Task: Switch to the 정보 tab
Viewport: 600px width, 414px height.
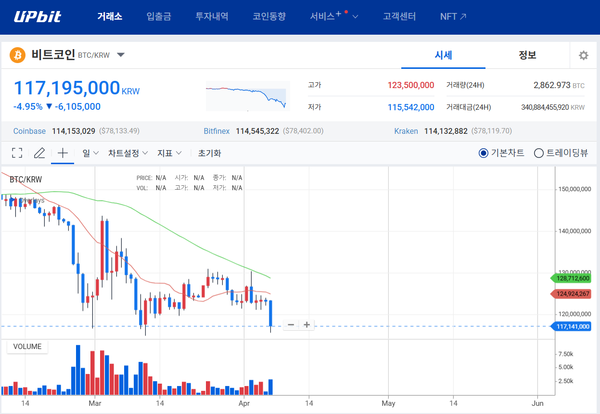Action: pyautogui.click(x=529, y=55)
